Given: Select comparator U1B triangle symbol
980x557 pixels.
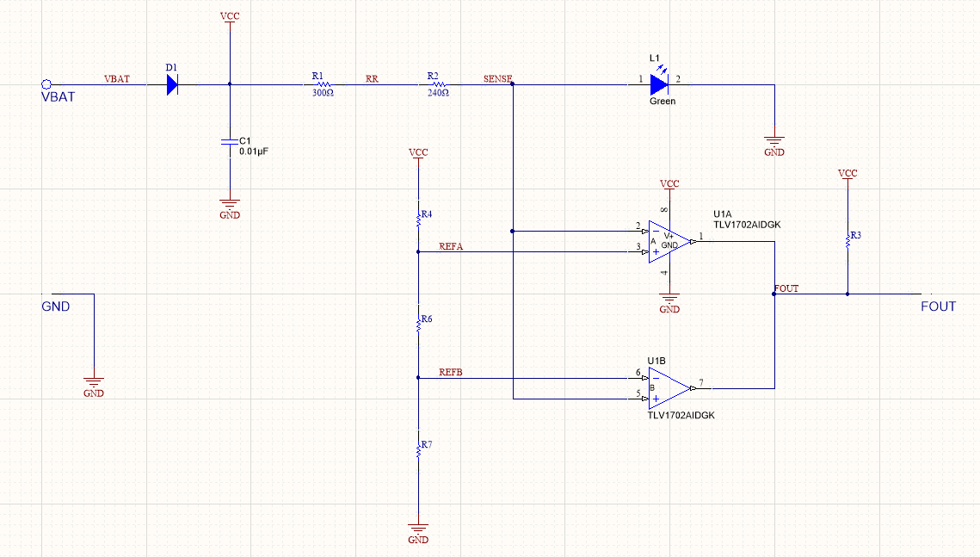Looking at the screenshot, I should coord(669,388).
